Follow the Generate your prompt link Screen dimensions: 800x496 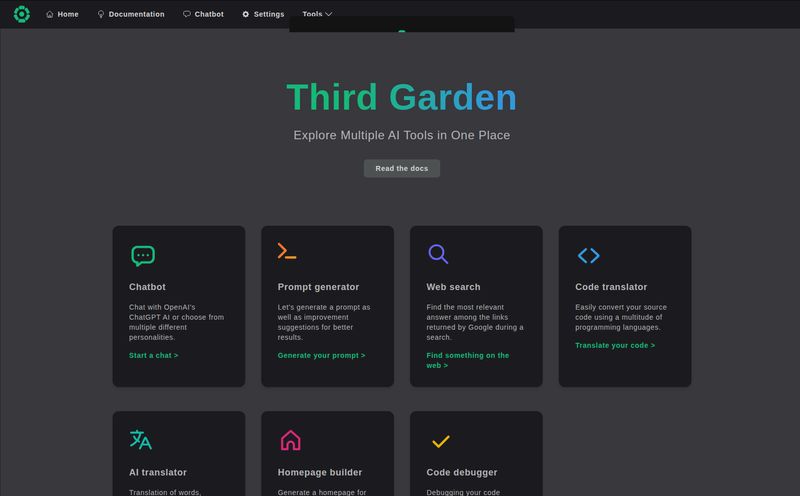tap(321, 355)
